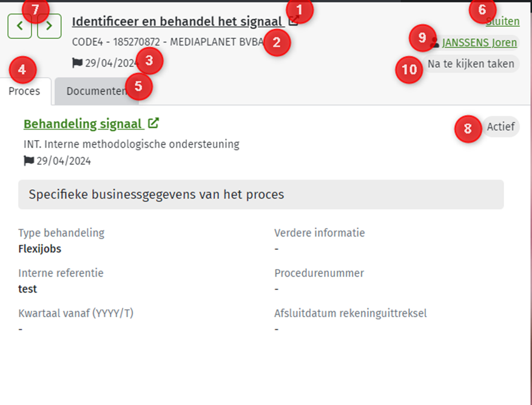532x405 pixels.
Task: Click the Actief status badge
Action: (x=501, y=127)
